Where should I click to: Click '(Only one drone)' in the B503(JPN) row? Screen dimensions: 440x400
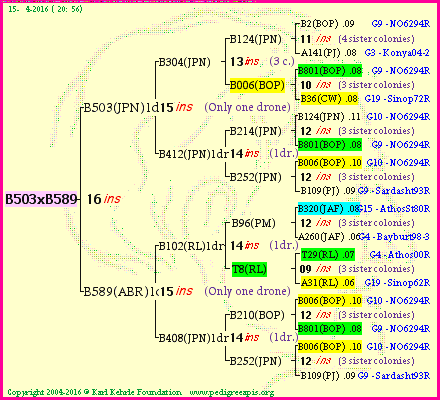point(247,108)
